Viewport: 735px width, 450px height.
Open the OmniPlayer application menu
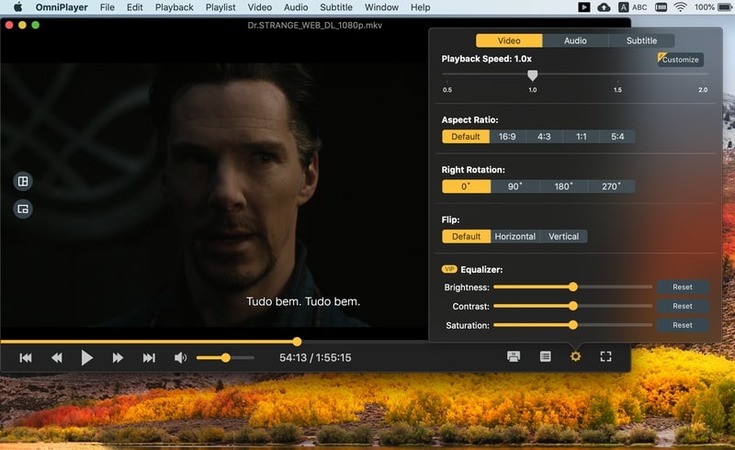[x=61, y=7]
